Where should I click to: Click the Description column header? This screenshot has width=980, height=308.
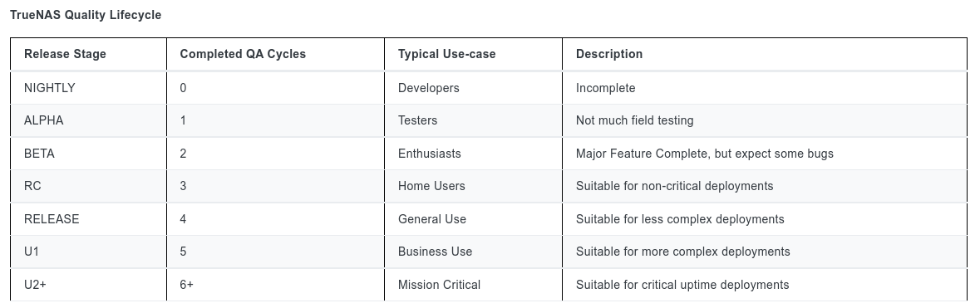[x=608, y=54]
